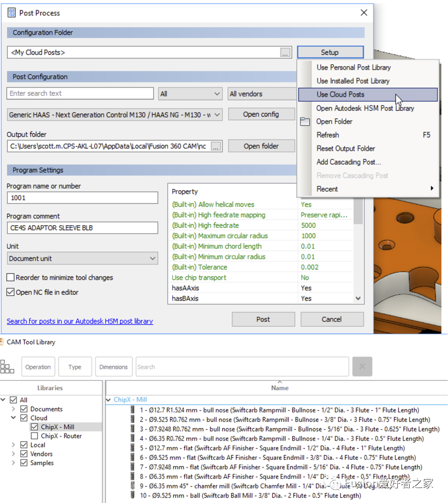448x503 pixels.
Task: Expand the Documents tree node
Action: [x=13, y=409]
